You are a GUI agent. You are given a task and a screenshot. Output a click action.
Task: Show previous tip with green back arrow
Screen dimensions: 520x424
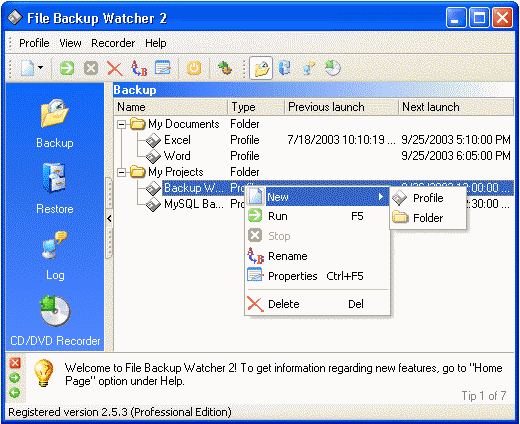click(x=15, y=393)
